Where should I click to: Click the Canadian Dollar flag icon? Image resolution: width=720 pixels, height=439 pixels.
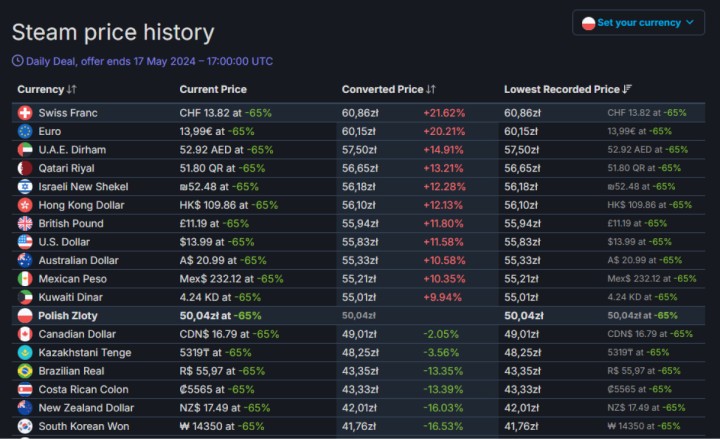pos(25,334)
